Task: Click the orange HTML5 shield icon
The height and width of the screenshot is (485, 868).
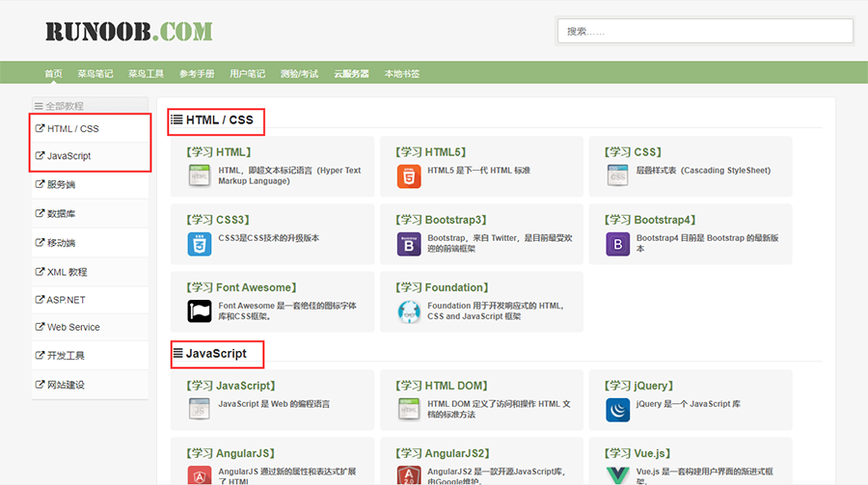Action: pyautogui.click(x=409, y=176)
